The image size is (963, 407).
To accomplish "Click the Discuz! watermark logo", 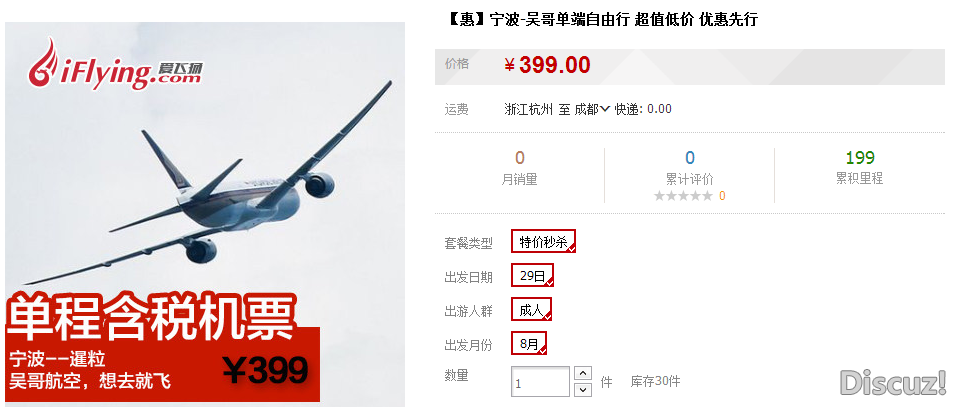I will point(893,382).
